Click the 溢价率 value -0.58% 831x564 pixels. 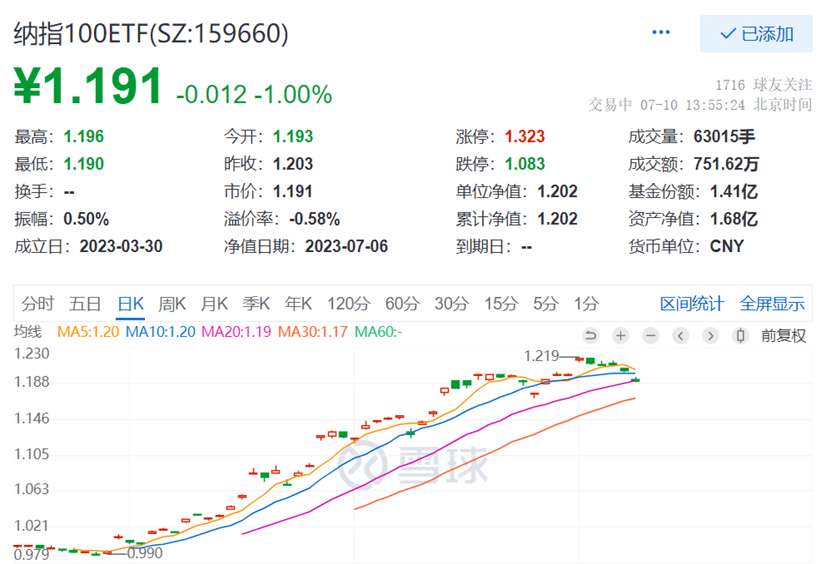(x=314, y=219)
